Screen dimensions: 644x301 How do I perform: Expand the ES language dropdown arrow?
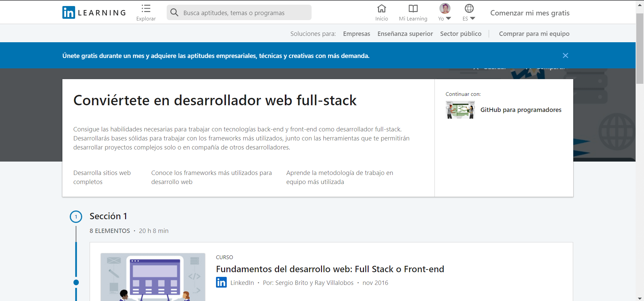tap(473, 18)
